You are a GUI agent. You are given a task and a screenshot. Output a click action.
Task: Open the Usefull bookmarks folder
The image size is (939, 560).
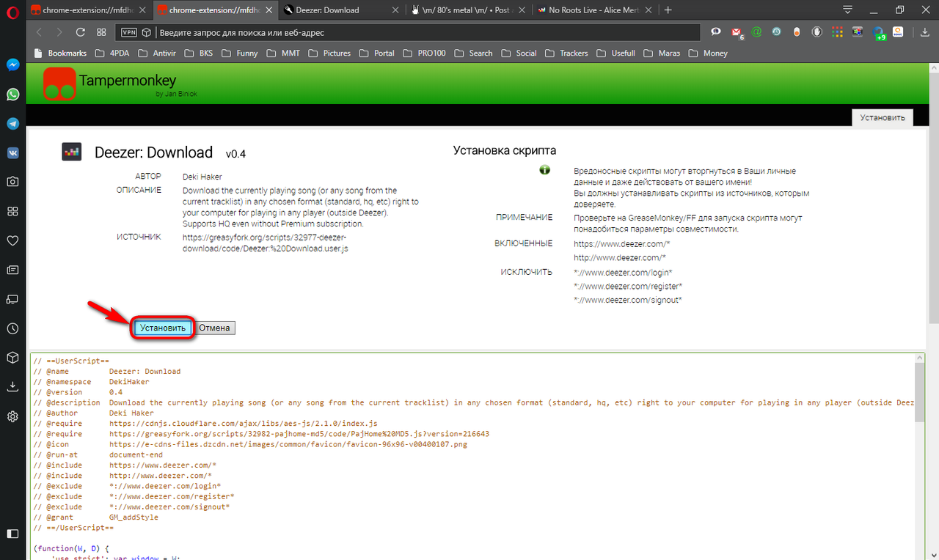coord(615,53)
